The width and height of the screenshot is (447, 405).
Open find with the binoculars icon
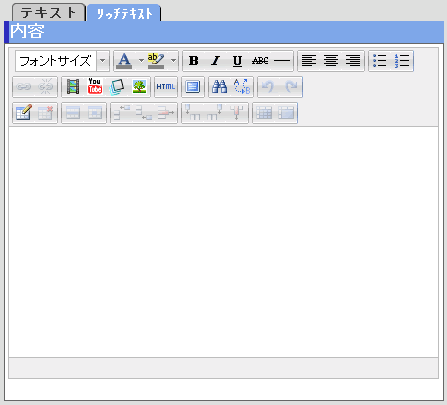coord(220,87)
